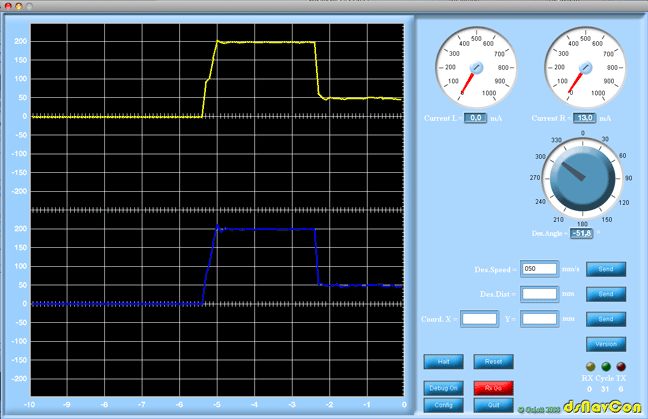Click the green Cycle indicator LED
This screenshot has height=419, width=648.
tap(606, 367)
